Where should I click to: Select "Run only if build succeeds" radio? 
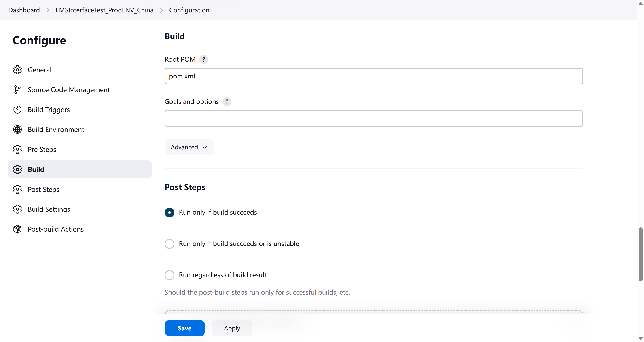tap(169, 212)
